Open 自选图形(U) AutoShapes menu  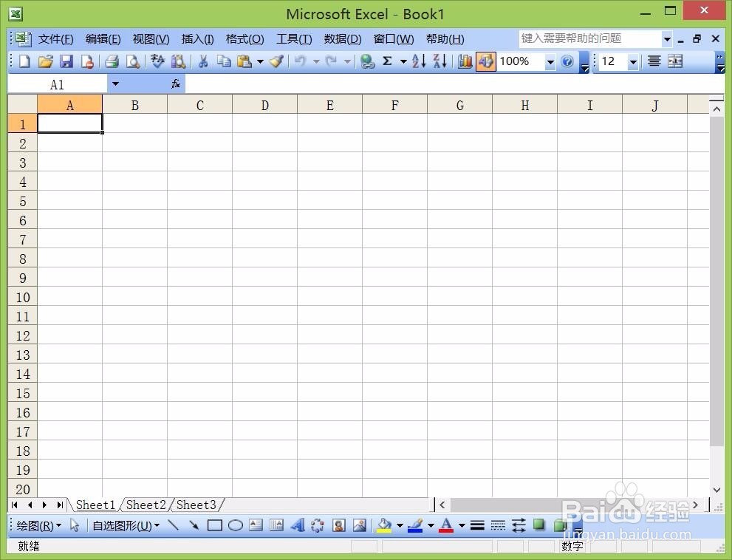coord(126,525)
